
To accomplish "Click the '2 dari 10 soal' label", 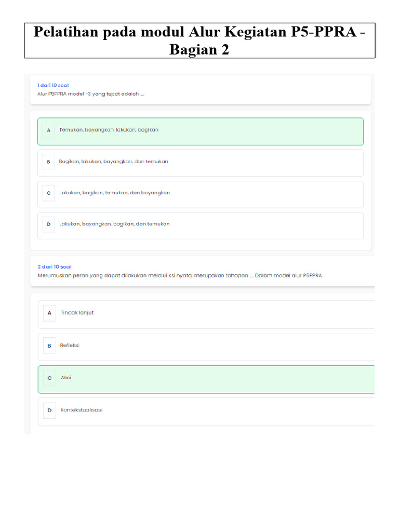I will point(54,267).
